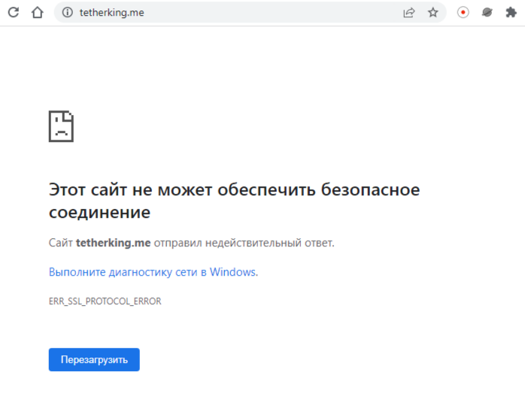Click the browser reload page icon
The width and height of the screenshot is (525, 420).
[x=14, y=12]
